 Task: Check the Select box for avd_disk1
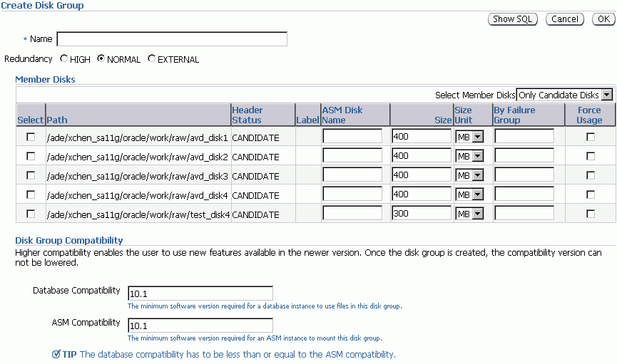point(30,137)
